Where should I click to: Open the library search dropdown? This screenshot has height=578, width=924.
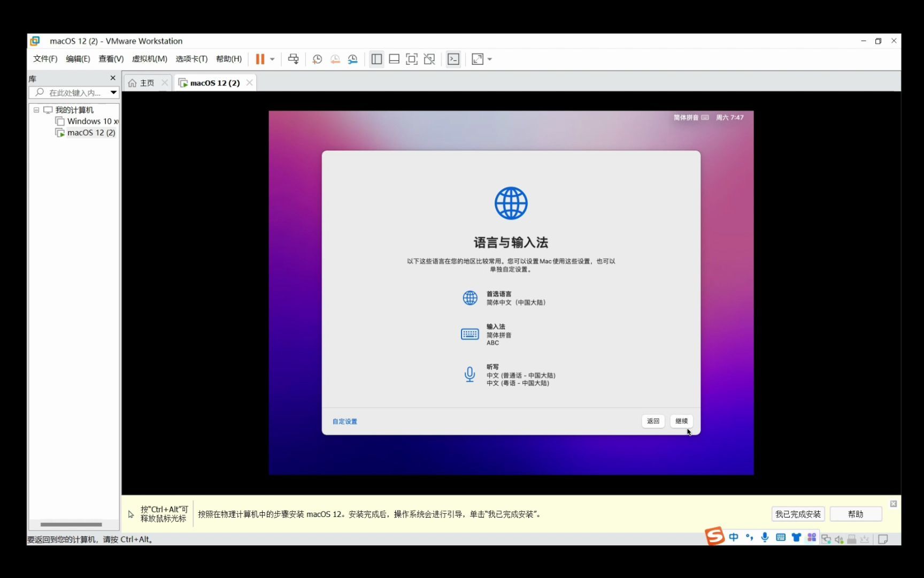pos(113,92)
